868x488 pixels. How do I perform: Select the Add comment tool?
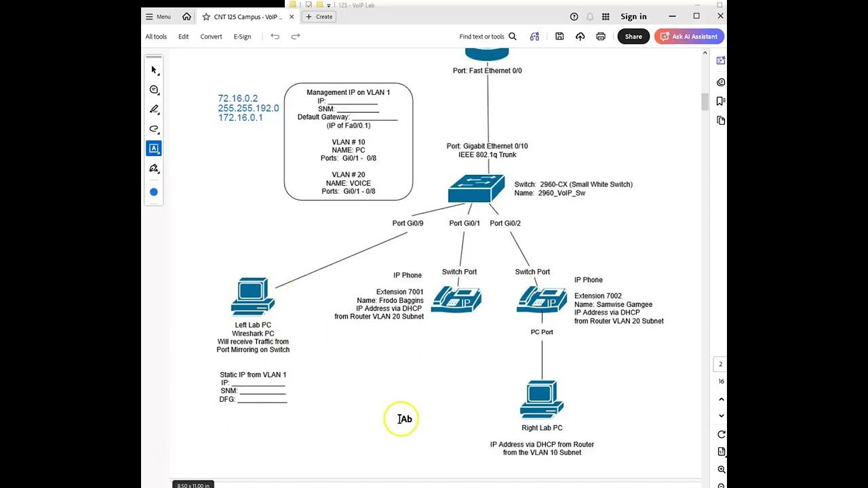click(154, 89)
